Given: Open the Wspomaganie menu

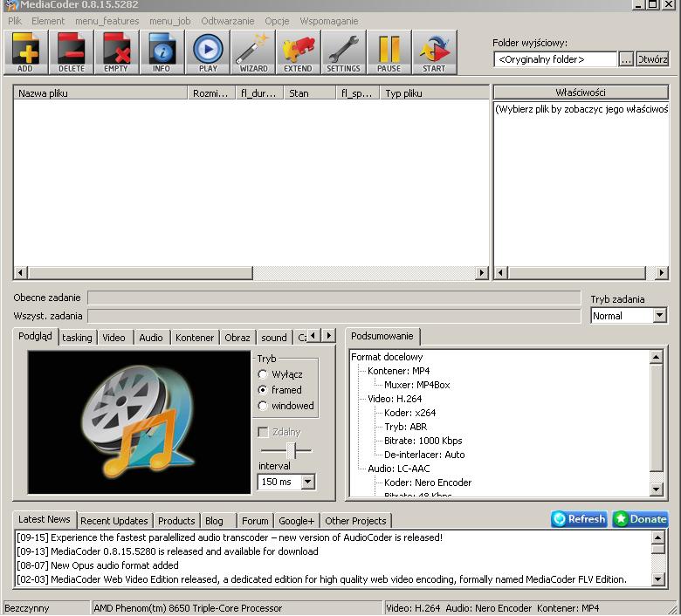Looking at the screenshot, I should click(x=329, y=21).
